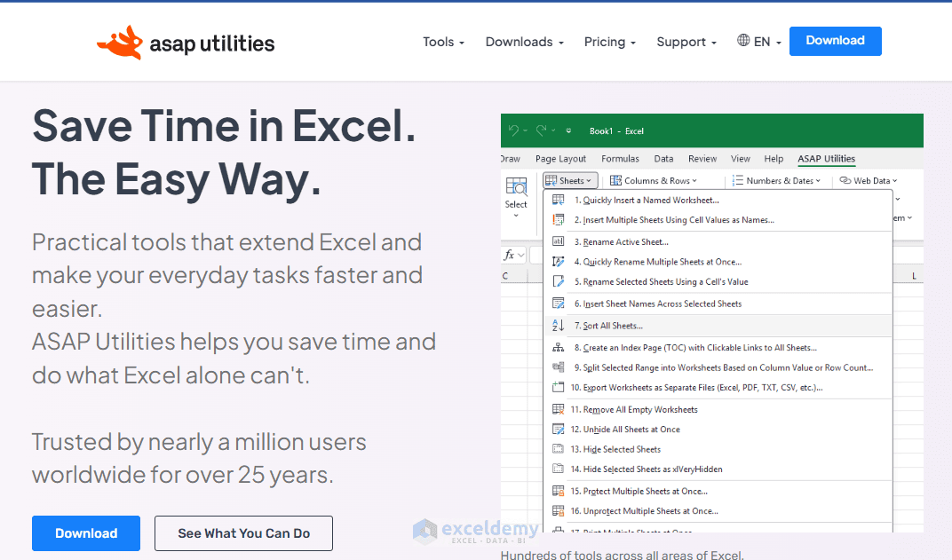The width and height of the screenshot is (952, 560).
Task: Open the EN language selector
Action: point(759,41)
